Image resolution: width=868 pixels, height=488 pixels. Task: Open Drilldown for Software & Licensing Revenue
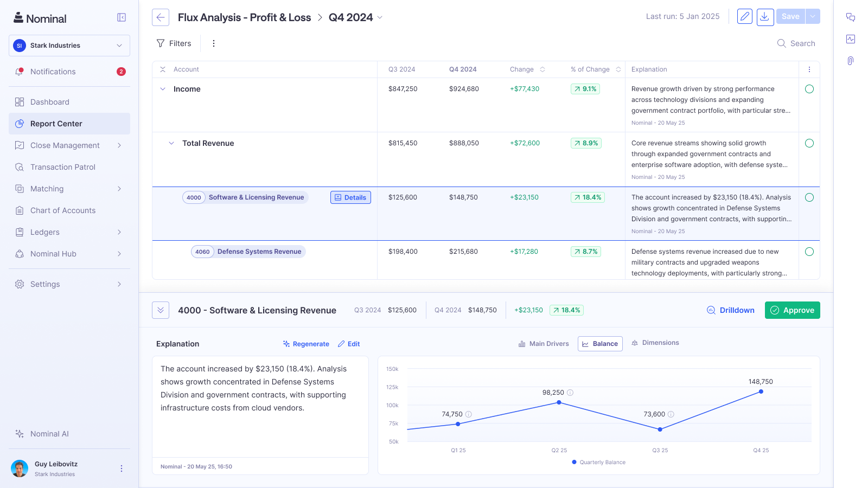point(730,310)
